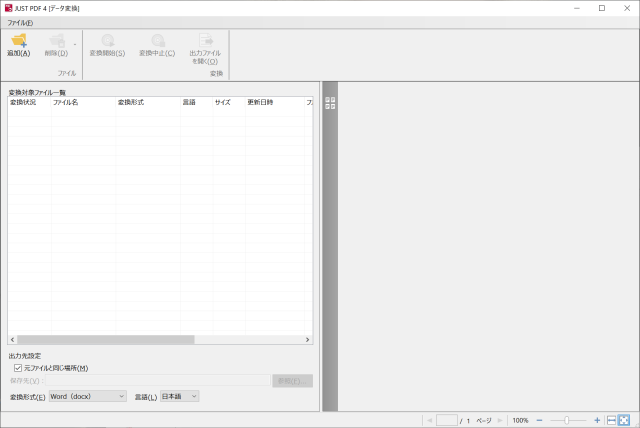Image resolution: width=640 pixels, height=428 pixels.
Task: Open the 言語 日本語 language dropdown
Action: 180,396
